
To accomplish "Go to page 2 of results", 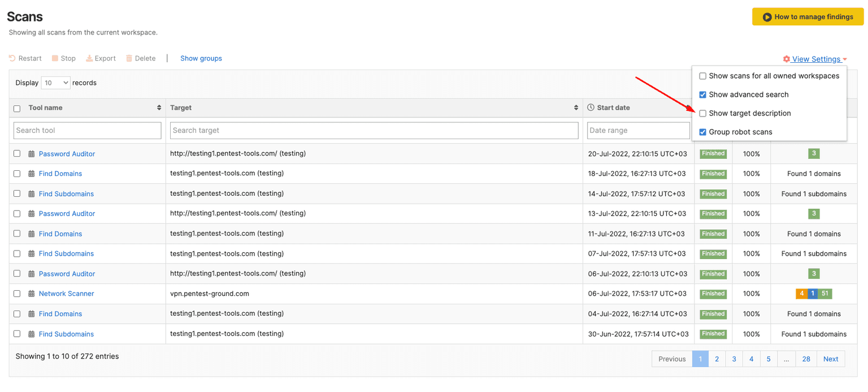I will (x=717, y=359).
